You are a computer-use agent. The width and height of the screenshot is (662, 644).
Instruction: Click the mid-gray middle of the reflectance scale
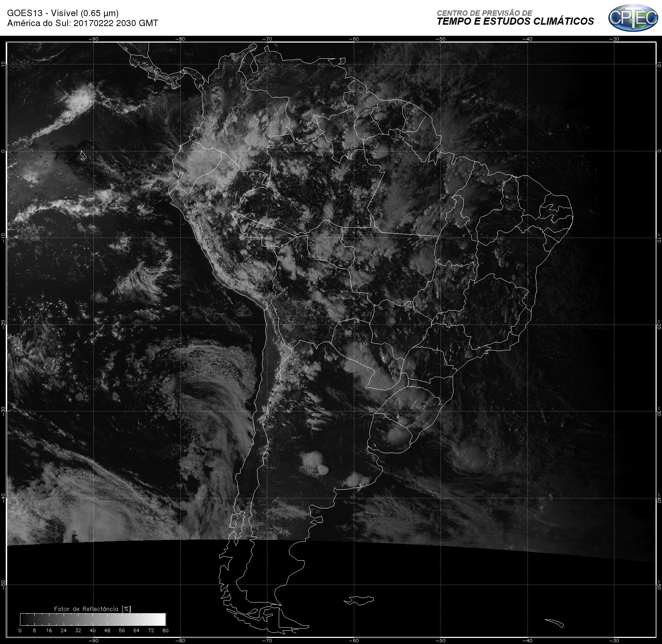[x=93, y=619]
